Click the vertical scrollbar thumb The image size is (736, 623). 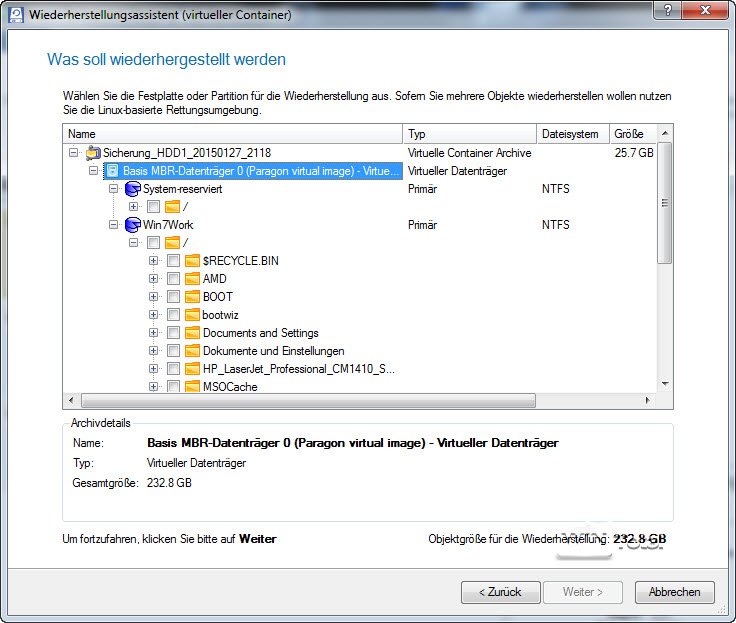pos(665,203)
